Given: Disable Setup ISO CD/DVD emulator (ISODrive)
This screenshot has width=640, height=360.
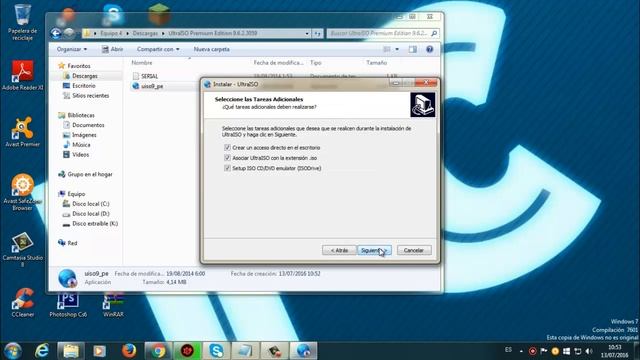Looking at the screenshot, I should pos(227,168).
